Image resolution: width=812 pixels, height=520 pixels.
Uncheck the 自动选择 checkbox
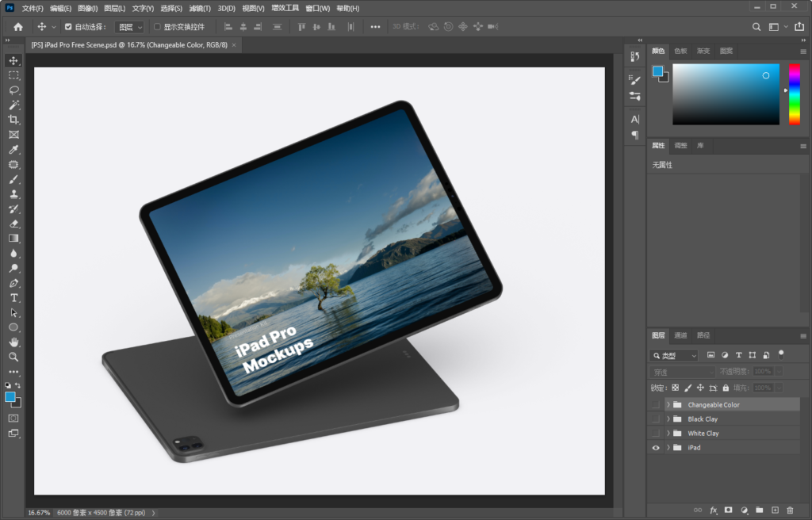(x=68, y=27)
